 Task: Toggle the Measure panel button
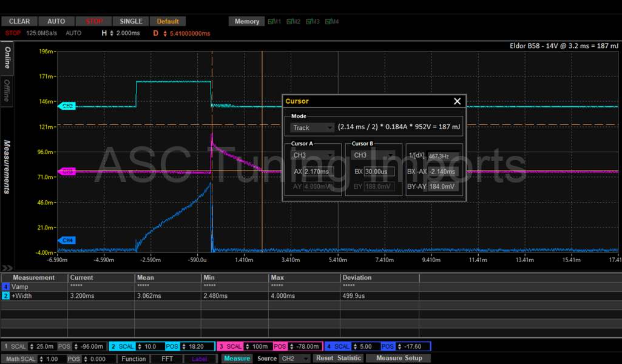(x=237, y=359)
